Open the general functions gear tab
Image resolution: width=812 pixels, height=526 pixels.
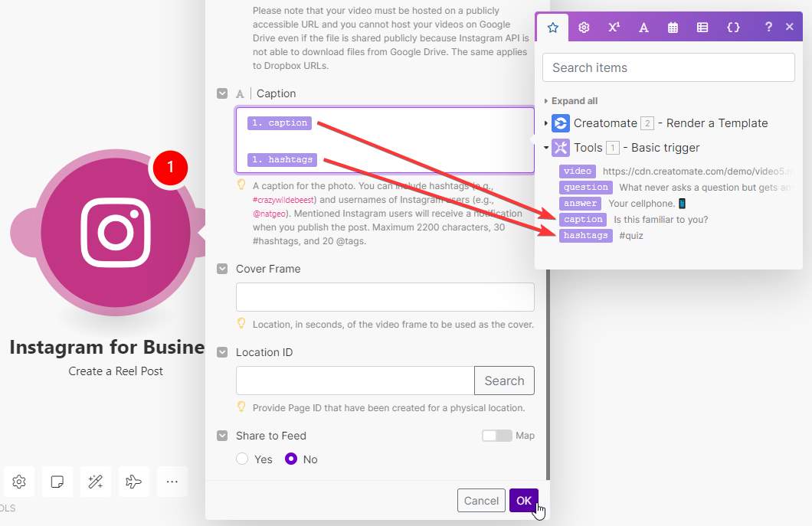click(584, 28)
